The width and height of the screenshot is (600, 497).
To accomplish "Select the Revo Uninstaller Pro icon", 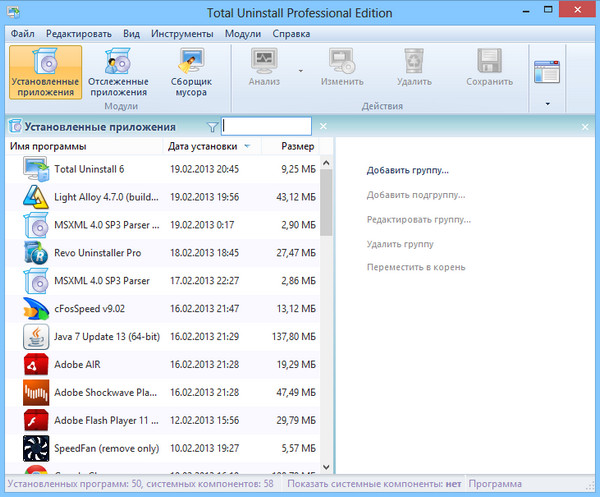I will (36, 253).
